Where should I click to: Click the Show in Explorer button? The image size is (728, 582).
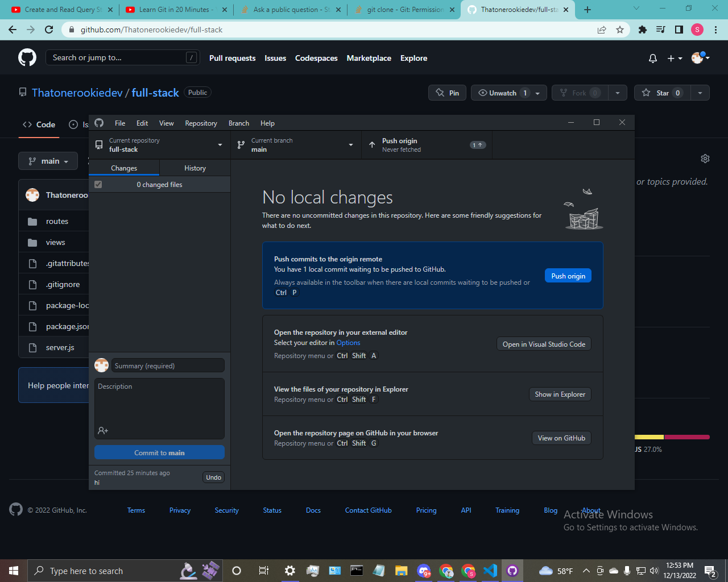point(560,394)
